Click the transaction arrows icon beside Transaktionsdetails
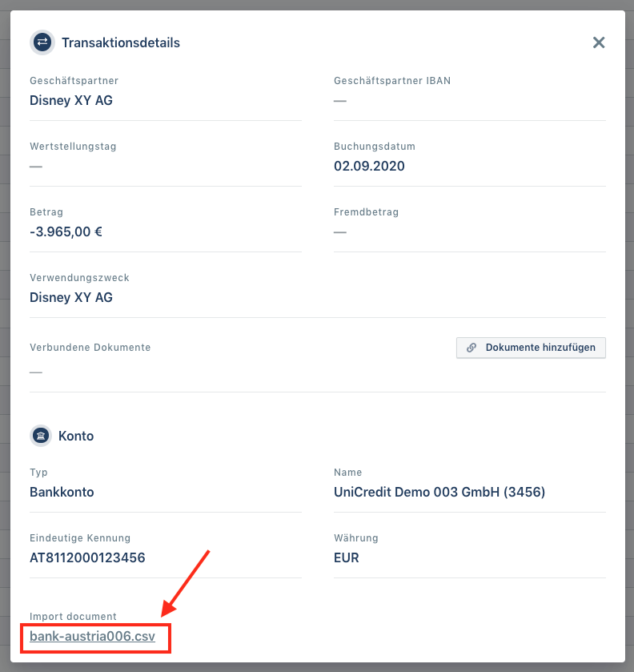Viewport: 634px width, 672px height. pyautogui.click(x=42, y=42)
